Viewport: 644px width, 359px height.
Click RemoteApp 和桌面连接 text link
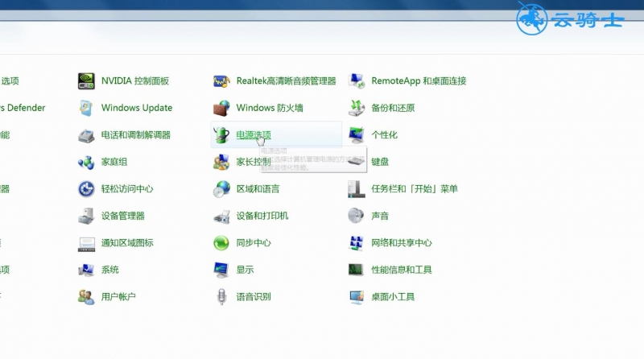click(x=419, y=81)
